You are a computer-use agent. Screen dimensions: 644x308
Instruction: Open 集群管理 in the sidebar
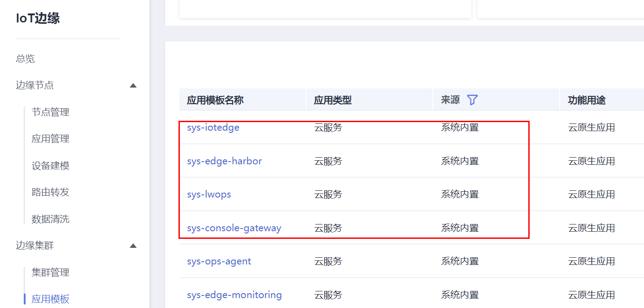pos(50,272)
